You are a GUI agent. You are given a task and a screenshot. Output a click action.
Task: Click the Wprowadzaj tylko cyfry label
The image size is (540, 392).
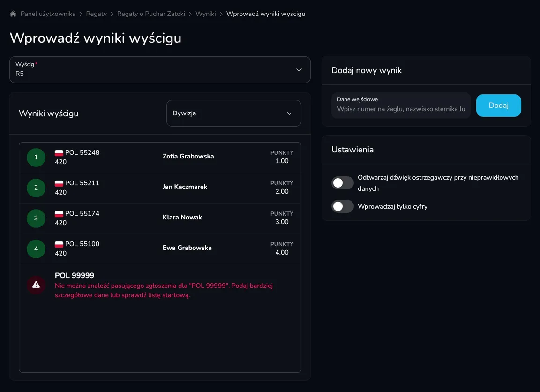[x=393, y=206]
